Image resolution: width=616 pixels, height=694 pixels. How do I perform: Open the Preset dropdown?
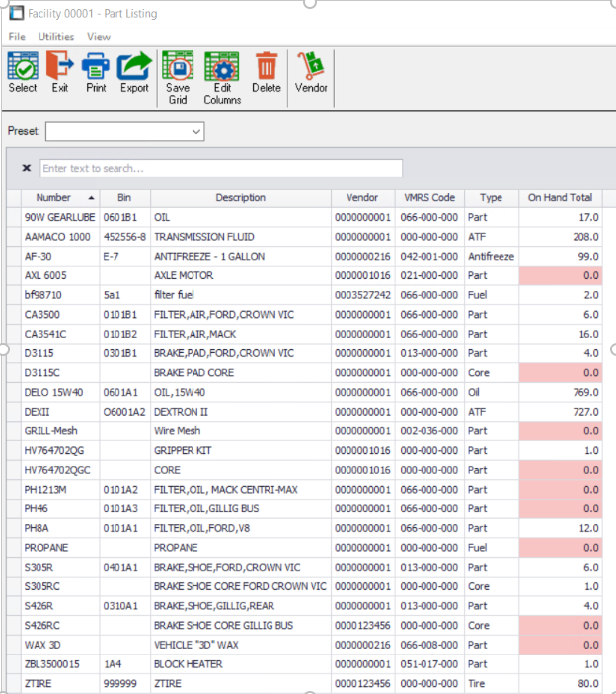tap(125, 131)
